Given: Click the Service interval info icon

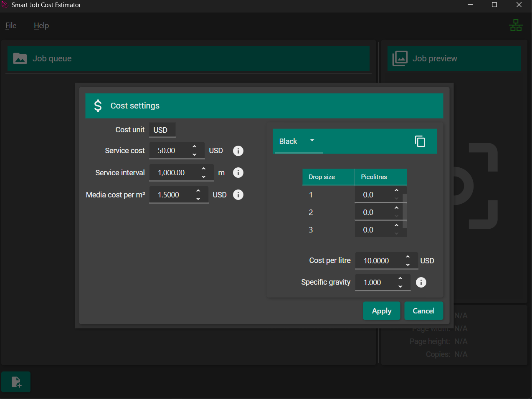Looking at the screenshot, I should pos(238,172).
